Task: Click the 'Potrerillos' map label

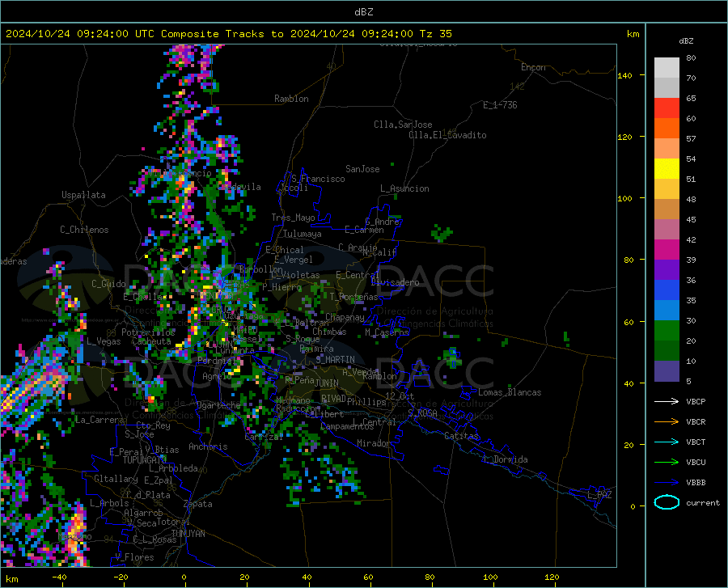Action: (148, 332)
